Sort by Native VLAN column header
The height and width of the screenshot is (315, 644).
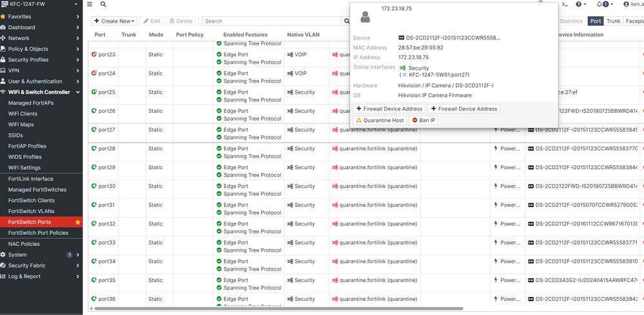[x=303, y=35]
